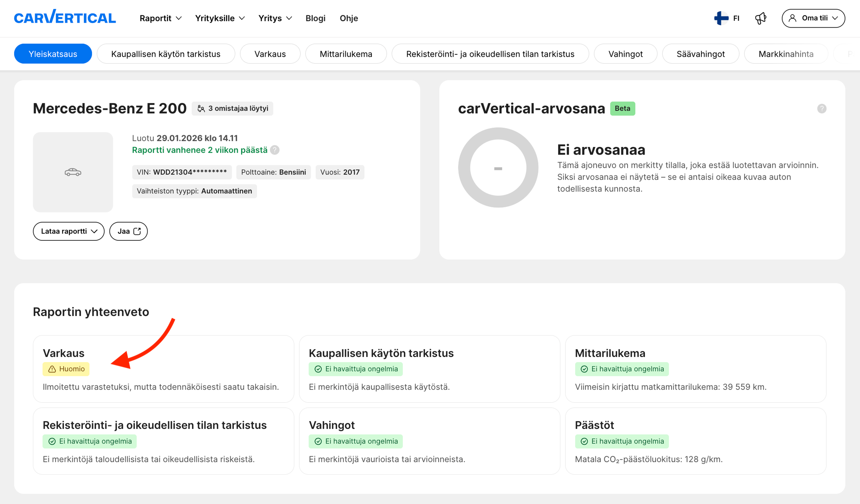860x504 pixels.
Task: Click the Huomio warning badge
Action: pos(66,369)
